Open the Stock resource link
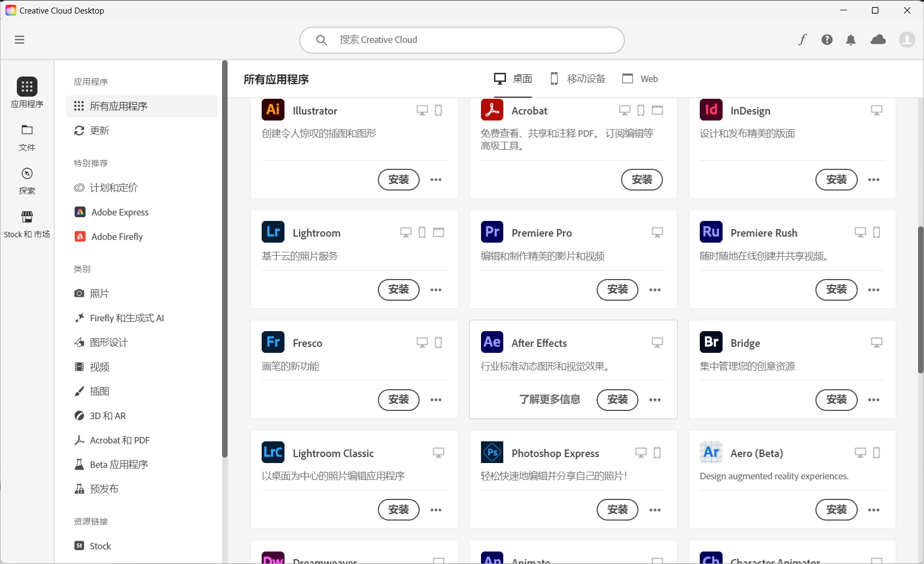Screen dimensions: 924x564 (x=142, y=546)
